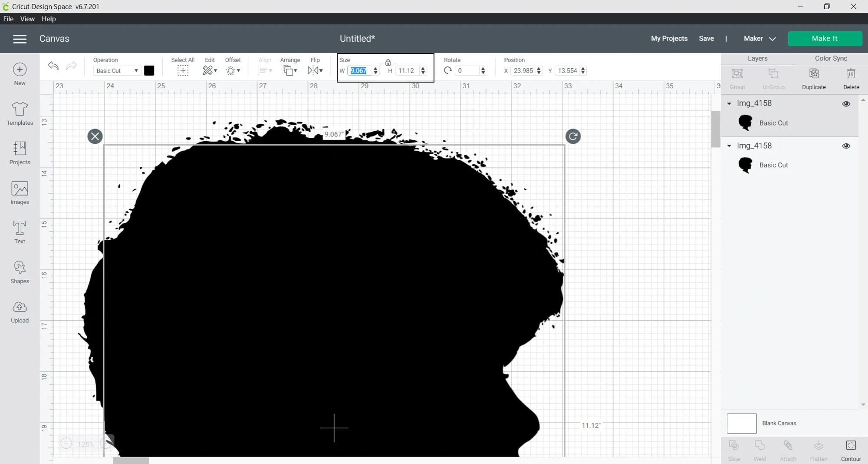Switch to the Layers tab
The height and width of the screenshot is (464, 868).
pyautogui.click(x=757, y=59)
